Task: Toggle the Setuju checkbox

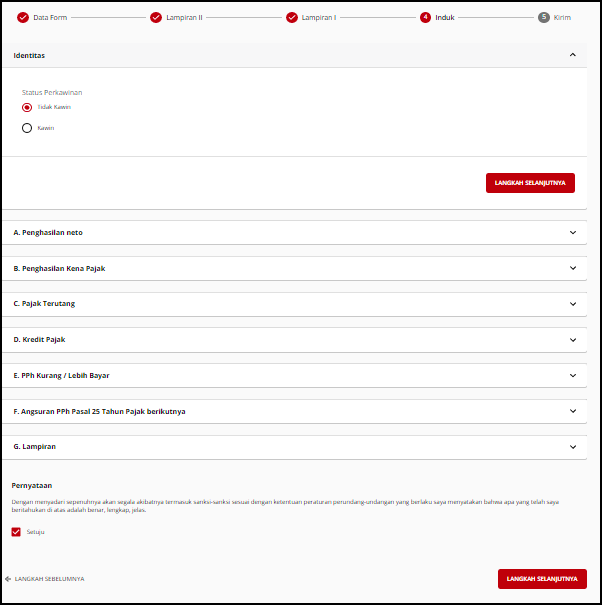Action: [x=16, y=532]
